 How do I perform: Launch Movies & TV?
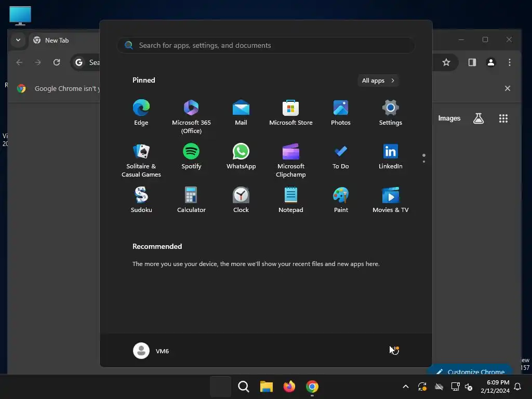pyautogui.click(x=391, y=200)
